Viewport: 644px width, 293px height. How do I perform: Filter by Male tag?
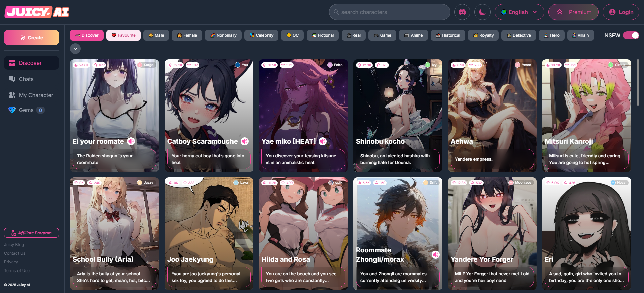click(x=156, y=35)
